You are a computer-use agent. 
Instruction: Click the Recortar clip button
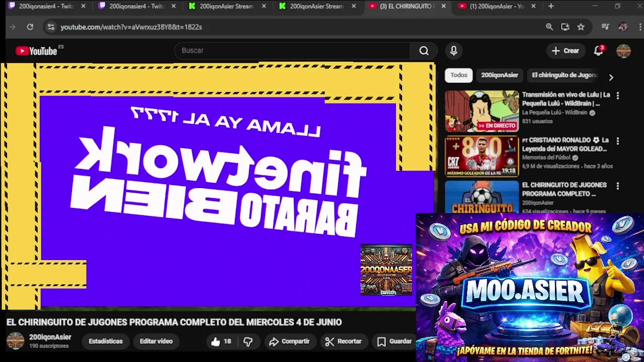[x=343, y=341]
